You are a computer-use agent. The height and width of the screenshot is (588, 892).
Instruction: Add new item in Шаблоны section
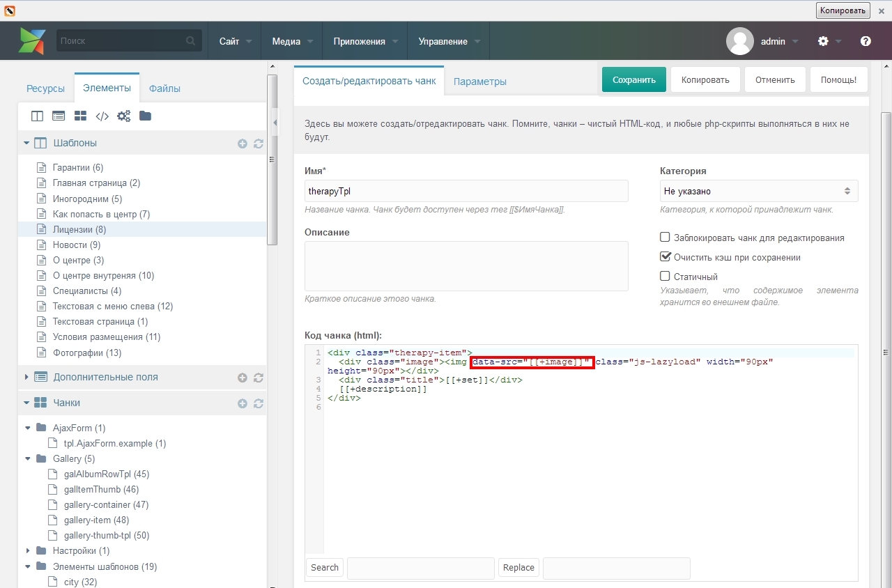[x=243, y=144]
